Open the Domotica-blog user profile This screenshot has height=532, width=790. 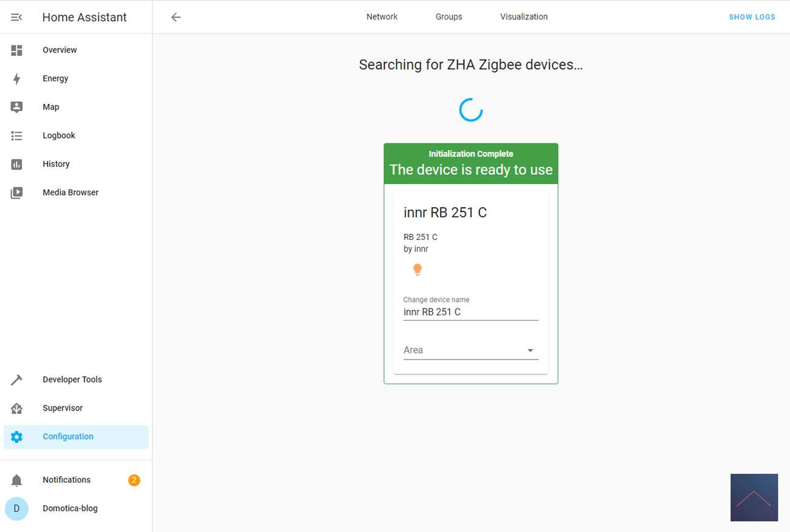[x=70, y=509]
